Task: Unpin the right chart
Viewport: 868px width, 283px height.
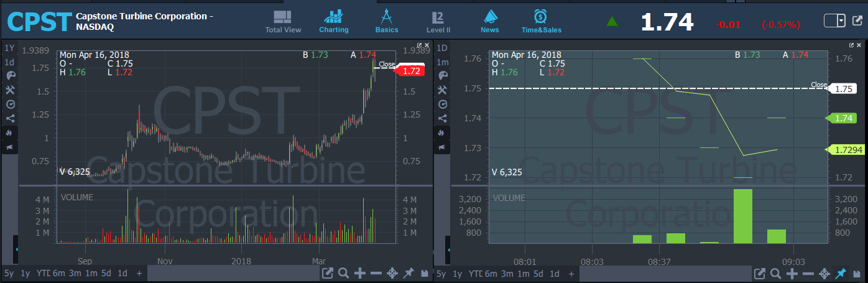Action: click(841, 274)
